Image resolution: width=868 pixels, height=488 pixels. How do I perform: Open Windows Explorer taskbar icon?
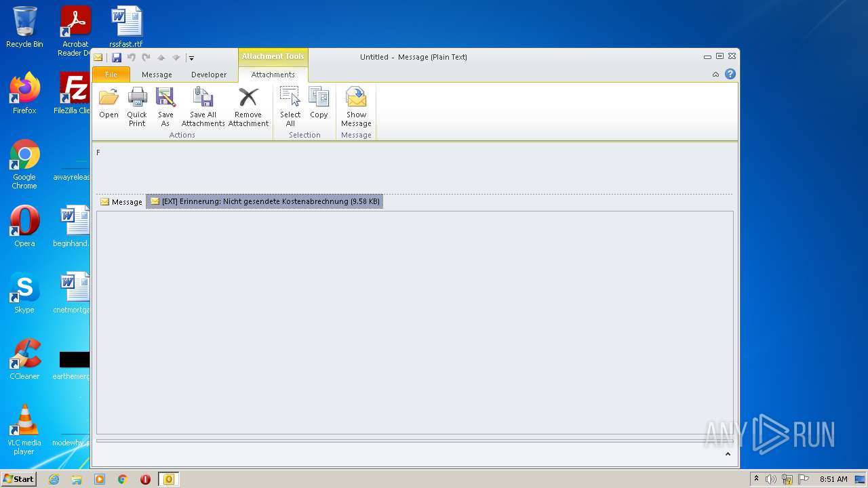[x=77, y=479]
